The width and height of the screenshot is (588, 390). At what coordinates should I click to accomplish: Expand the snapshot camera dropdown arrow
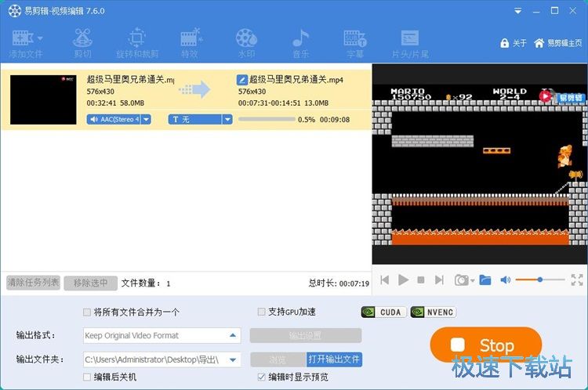click(473, 280)
